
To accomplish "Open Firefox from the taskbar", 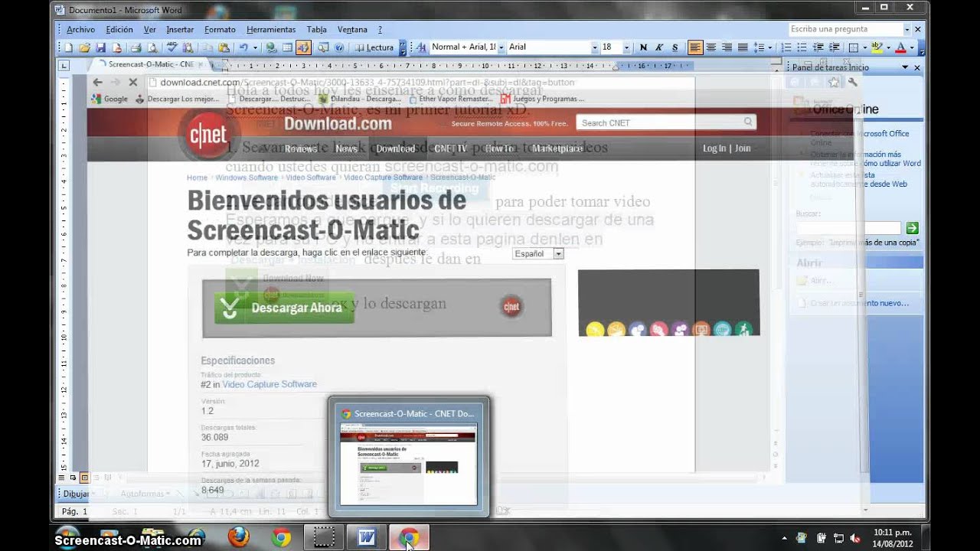I will click(x=239, y=538).
